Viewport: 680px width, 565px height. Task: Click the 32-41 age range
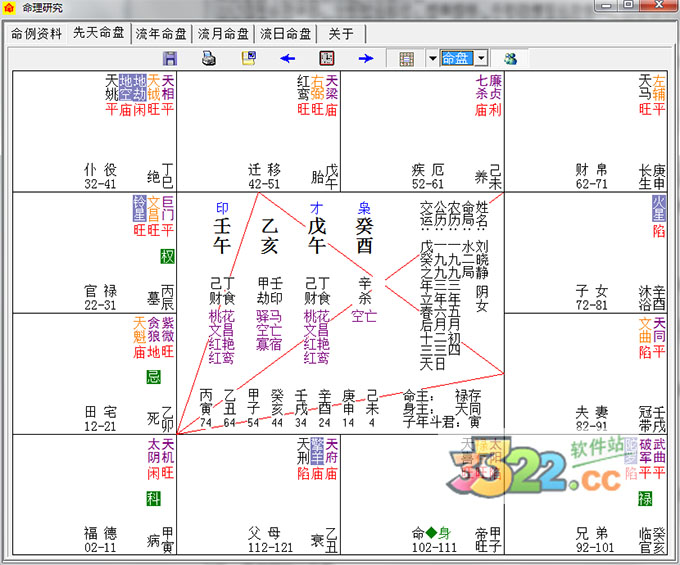coord(100,184)
